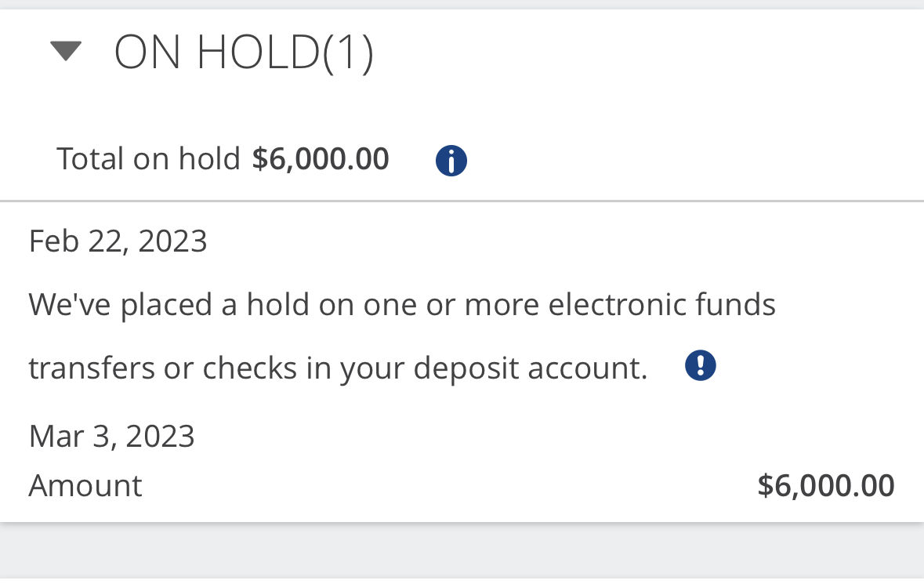This screenshot has width=924, height=584.
Task: Click "2023" in the Feb 22 date
Action: click(172, 241)
